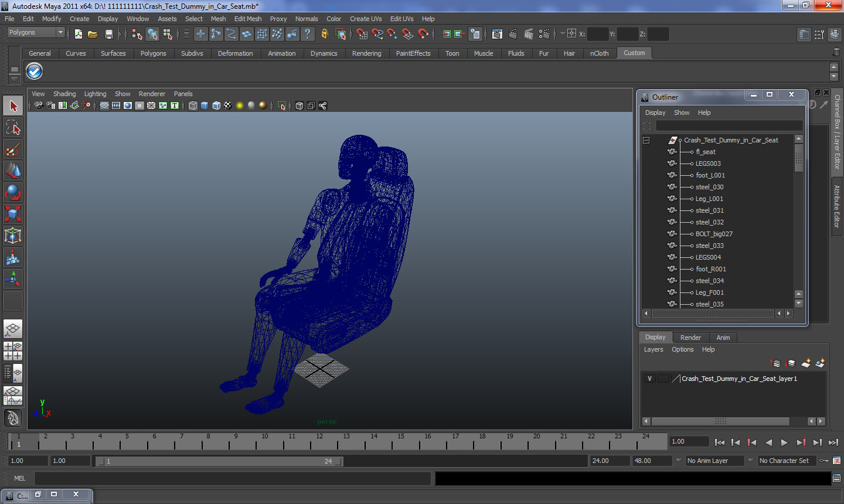This screenshot has width=844, height=504.
Task: Select the arrow Select tool in toolbox
Action: tap(13, 106)
